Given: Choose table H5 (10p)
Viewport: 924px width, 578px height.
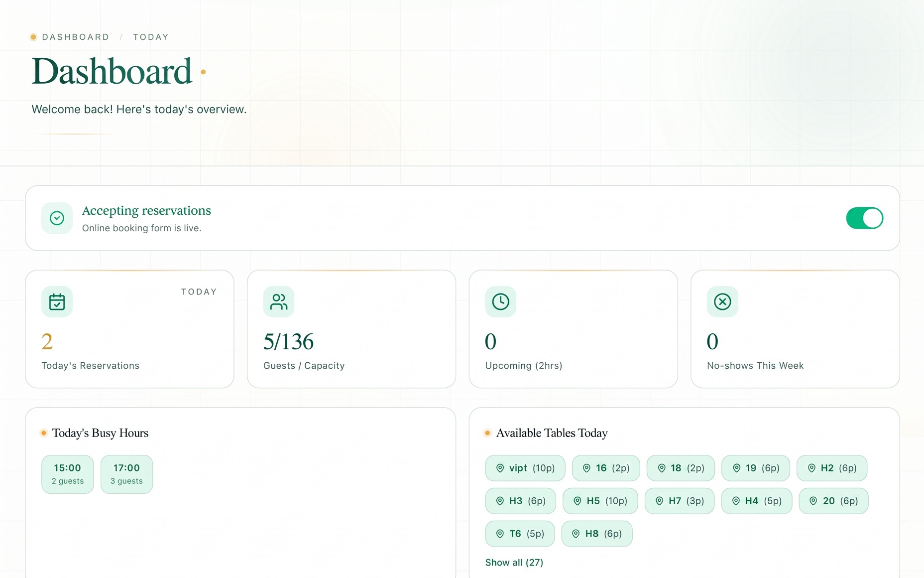Looking at the screenshot, I should point(600,501).
